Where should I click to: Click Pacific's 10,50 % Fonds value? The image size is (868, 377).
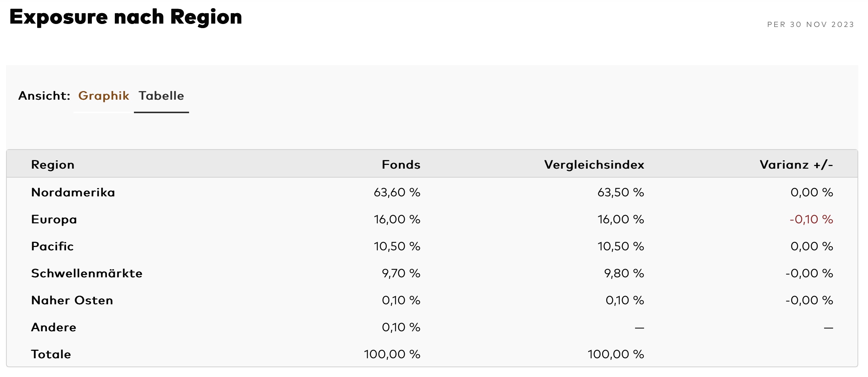click(x=397, y=246)
